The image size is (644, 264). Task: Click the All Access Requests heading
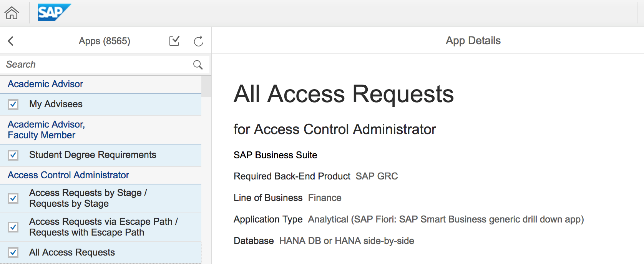tap(344, 94)
